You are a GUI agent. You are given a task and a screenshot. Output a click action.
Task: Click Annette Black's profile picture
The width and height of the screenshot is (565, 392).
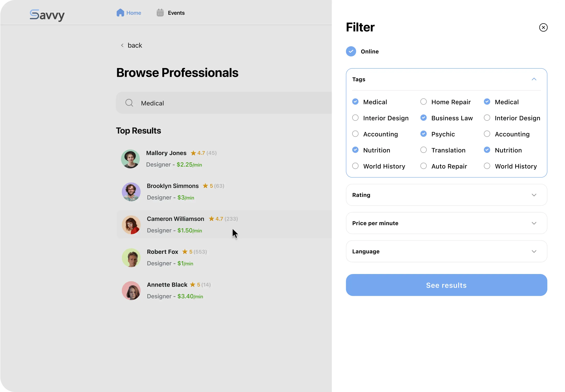click(131, 291)
